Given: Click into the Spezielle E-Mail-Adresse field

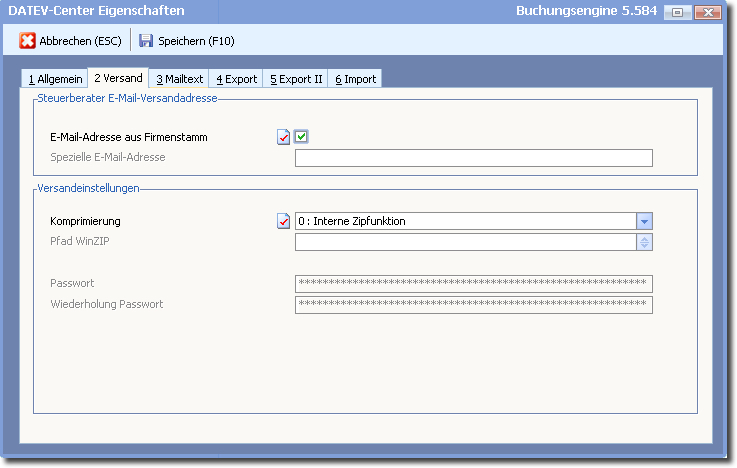Looking at the screenshot, I should coord(473,158).
